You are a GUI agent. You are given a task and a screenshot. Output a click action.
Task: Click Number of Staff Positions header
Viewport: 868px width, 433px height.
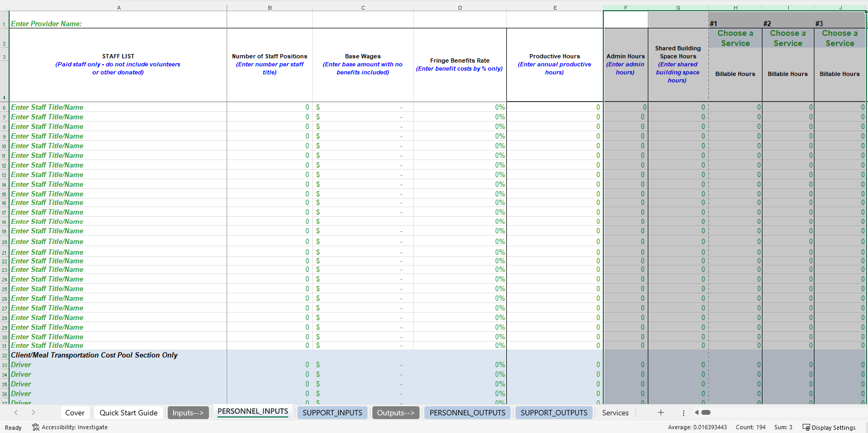(x=270, y=64)
